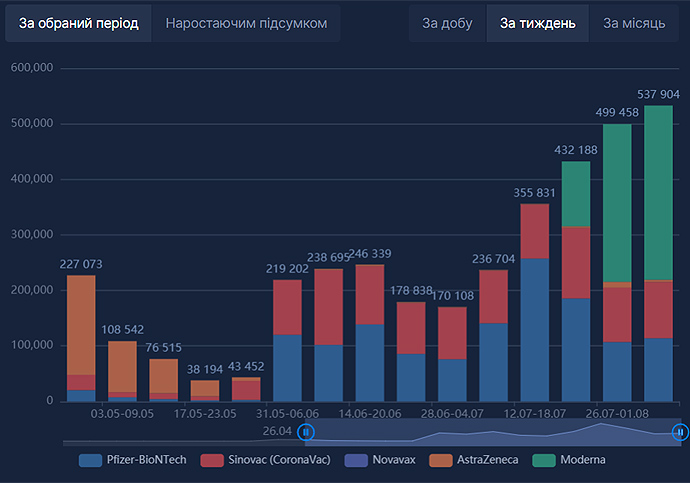
Task: Toggle Pfizer-BioNTech legend swatch
Action: tap(90, 460)
